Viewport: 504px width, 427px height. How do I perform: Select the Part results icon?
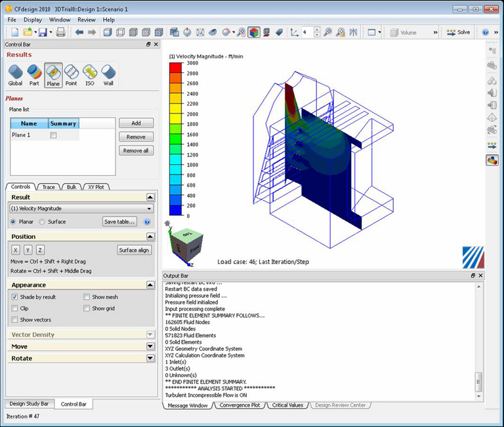[34, 75]
